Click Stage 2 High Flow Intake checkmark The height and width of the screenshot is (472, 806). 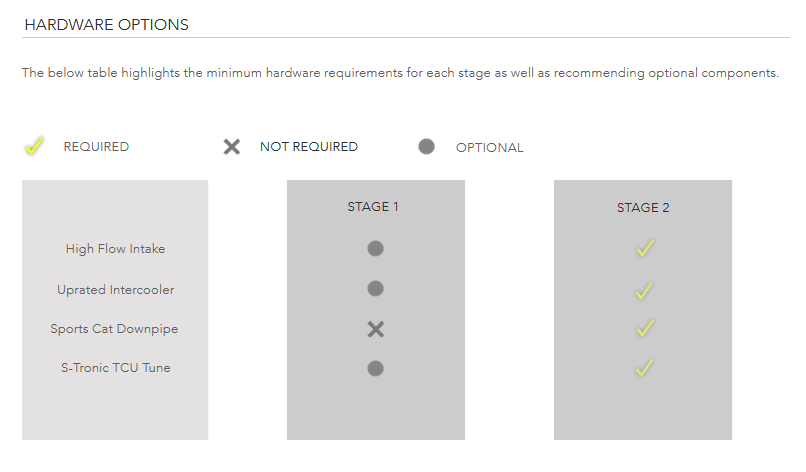pos(645,248)
